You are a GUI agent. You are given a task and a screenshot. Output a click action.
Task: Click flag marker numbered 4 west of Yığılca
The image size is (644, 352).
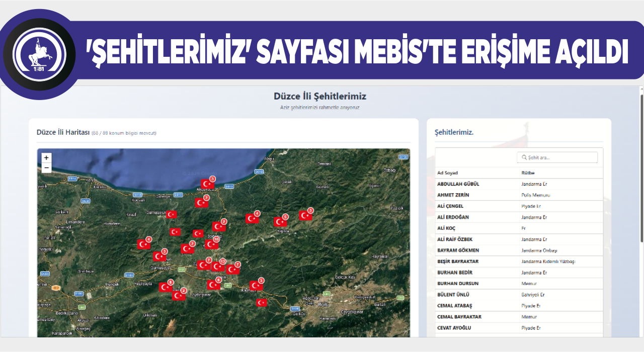tap(252, 218)
